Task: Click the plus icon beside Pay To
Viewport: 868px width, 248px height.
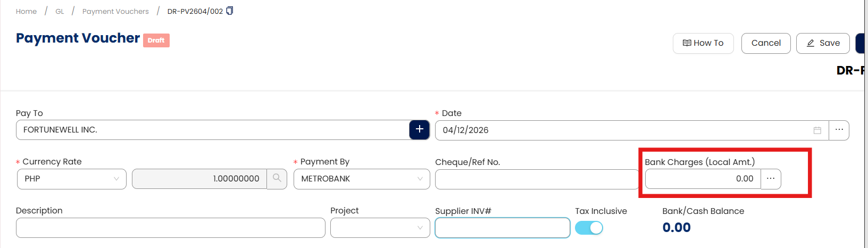Action: 419,129
